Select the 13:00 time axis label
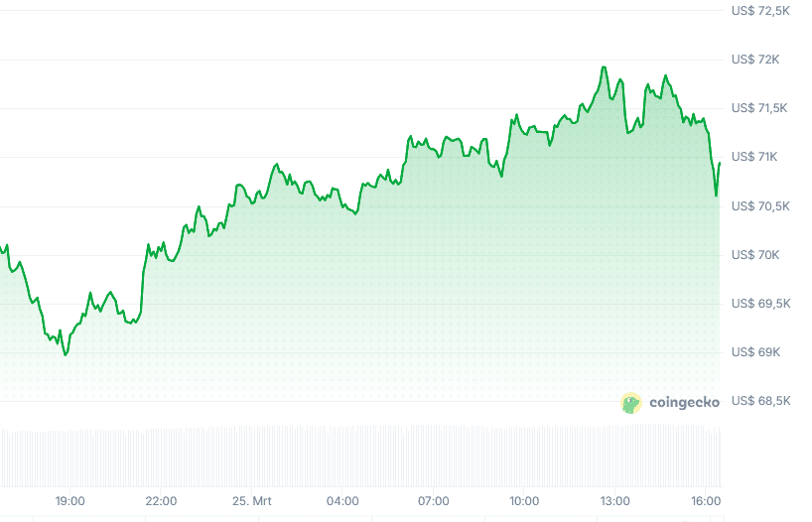812x522 pixels. [x=615, y=501]
